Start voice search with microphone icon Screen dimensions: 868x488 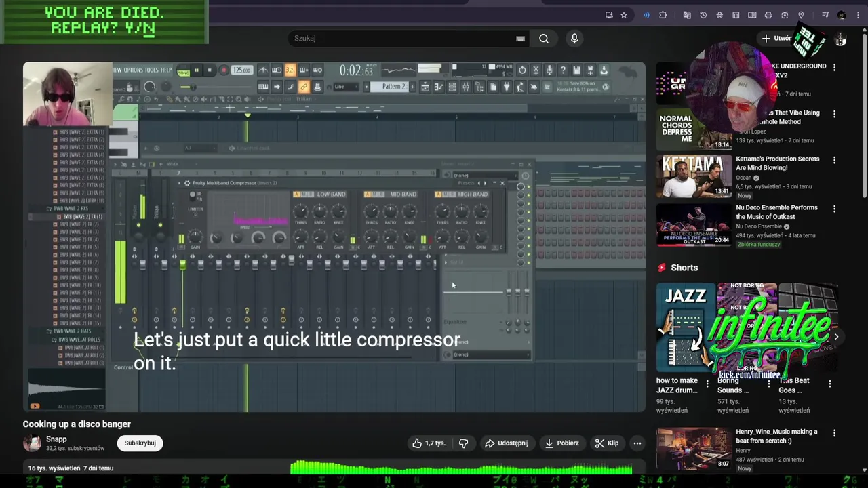coord(574,39)
